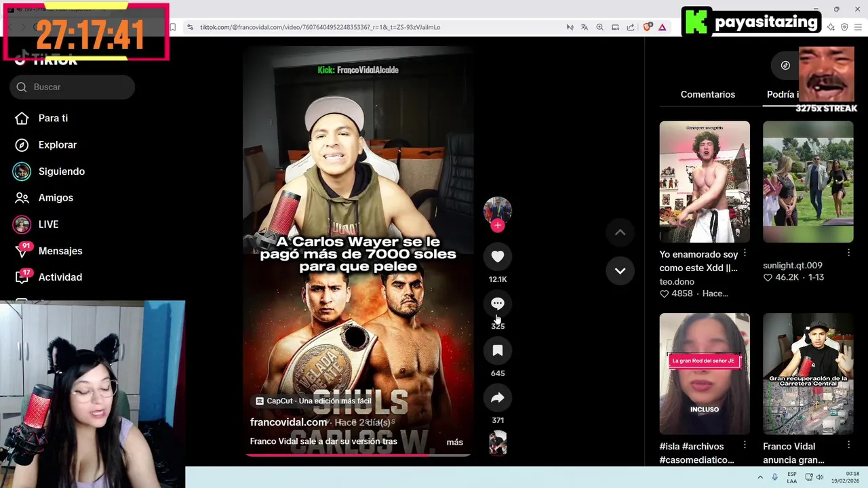868x488 pixels.
Task: Open comments via the speech bubble icon
Action: [498, 304]
